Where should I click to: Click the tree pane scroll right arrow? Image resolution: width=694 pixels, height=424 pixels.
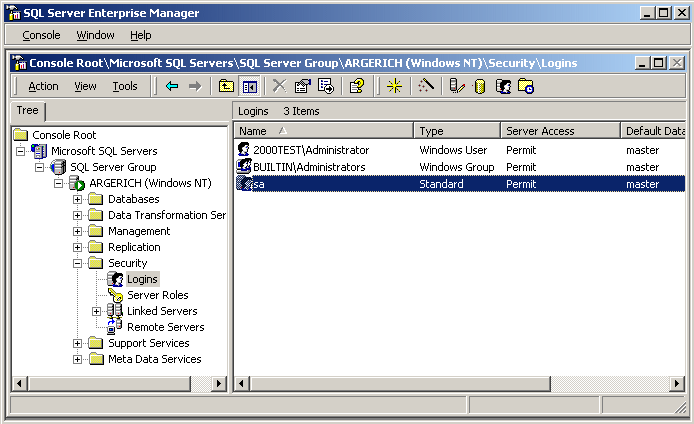coord(219,383)
